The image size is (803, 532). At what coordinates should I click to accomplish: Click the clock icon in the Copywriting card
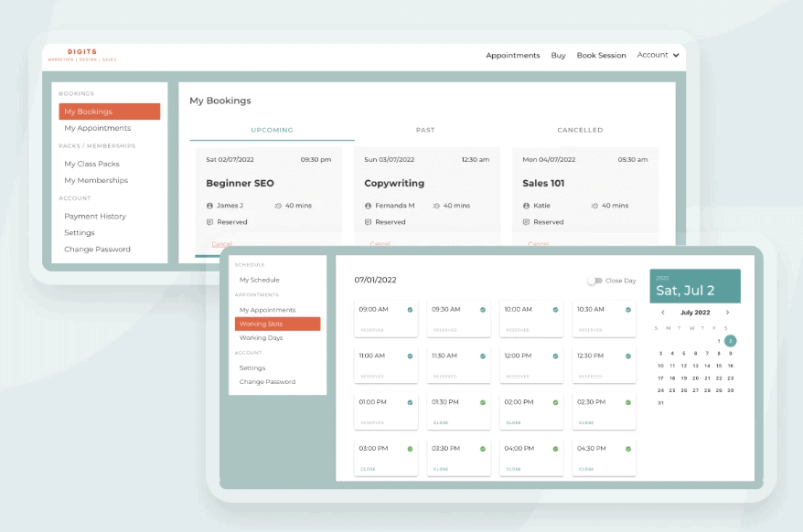pos(436,206)
